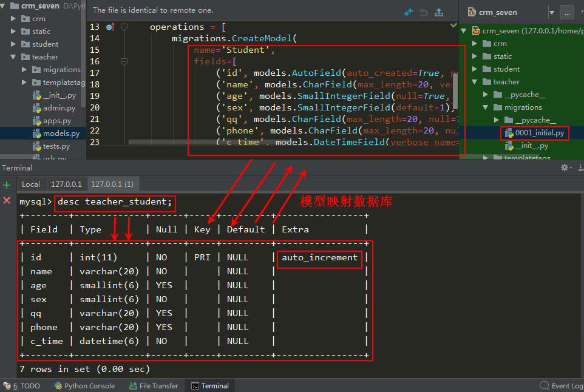Viewport: 584px width, 392px height.
Task: Expand remote student folder
Action: (x=475, y=69)
